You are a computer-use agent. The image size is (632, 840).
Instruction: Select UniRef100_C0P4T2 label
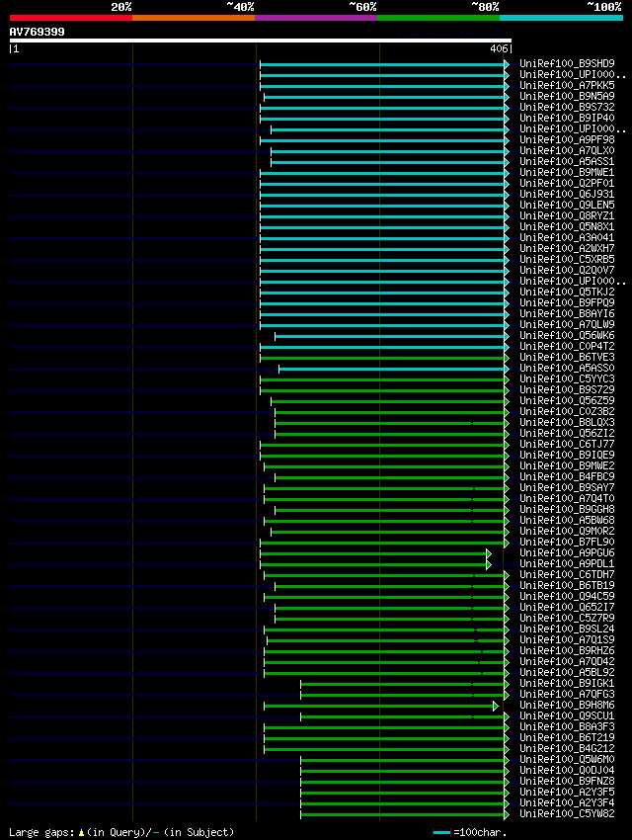coord(567,346)
